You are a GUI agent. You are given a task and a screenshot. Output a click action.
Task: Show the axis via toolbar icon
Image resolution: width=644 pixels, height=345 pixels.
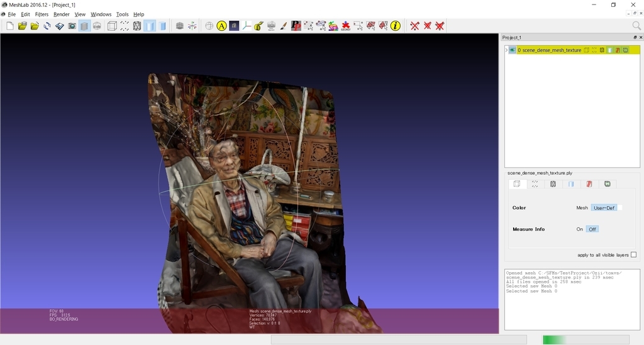[192, 26]
